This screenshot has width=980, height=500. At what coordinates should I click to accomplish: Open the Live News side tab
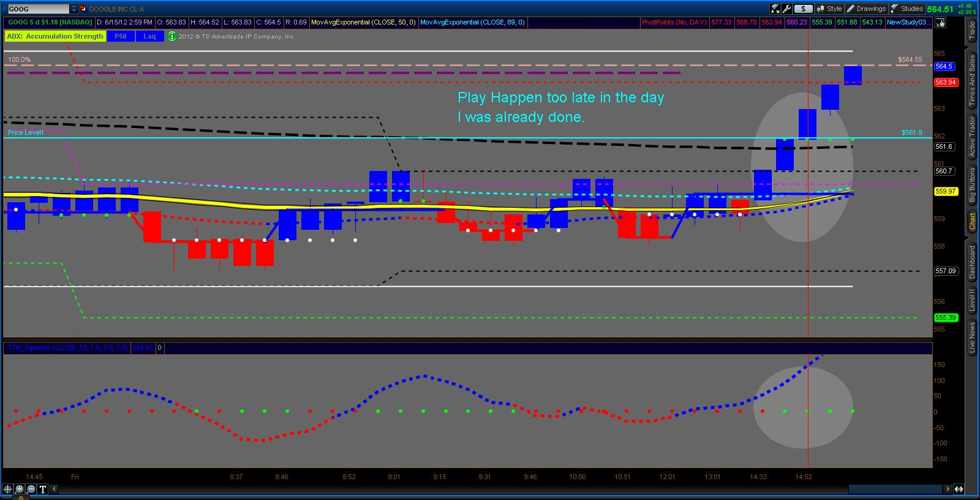[971, 338]
